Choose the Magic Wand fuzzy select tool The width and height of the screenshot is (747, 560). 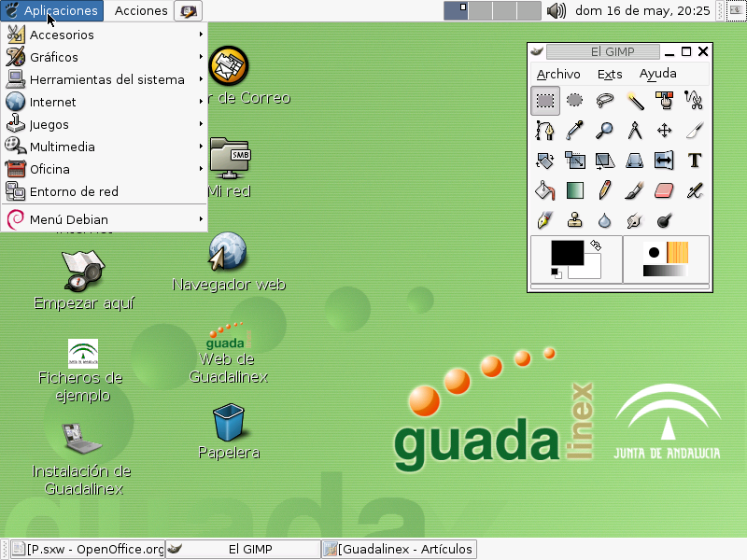635,100
